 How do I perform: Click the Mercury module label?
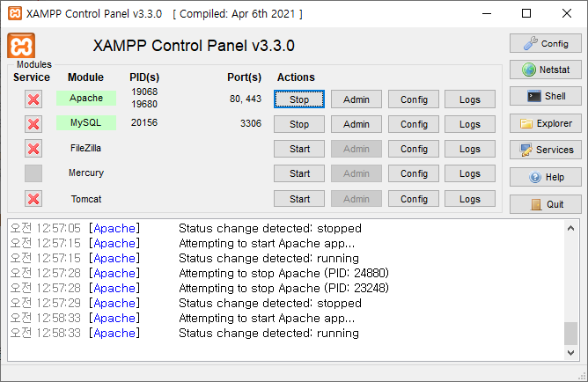click(86, 173)
